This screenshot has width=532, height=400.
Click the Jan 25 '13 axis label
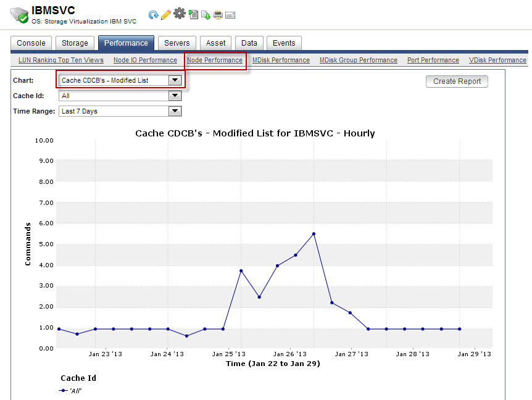[229, 354]
